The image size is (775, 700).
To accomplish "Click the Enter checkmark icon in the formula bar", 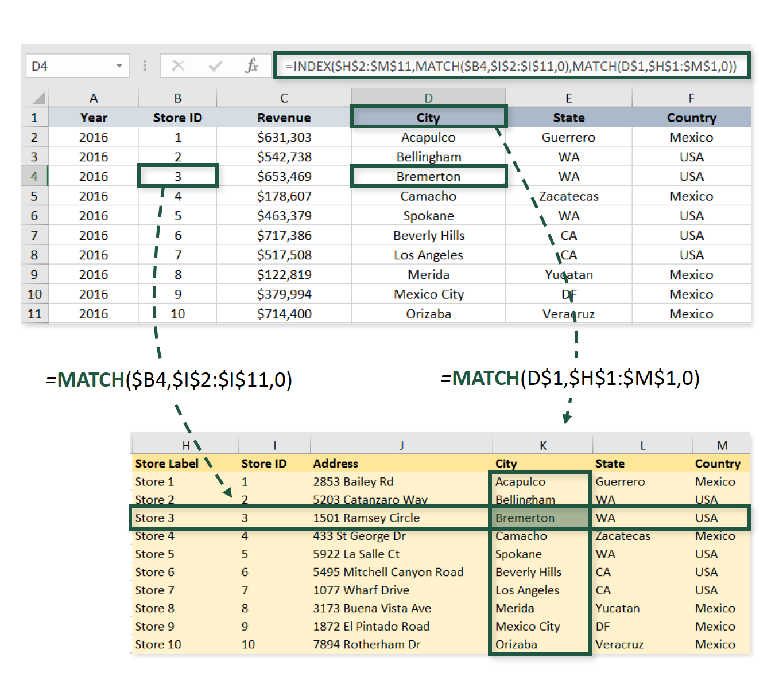I will click(x=215, y=65).
